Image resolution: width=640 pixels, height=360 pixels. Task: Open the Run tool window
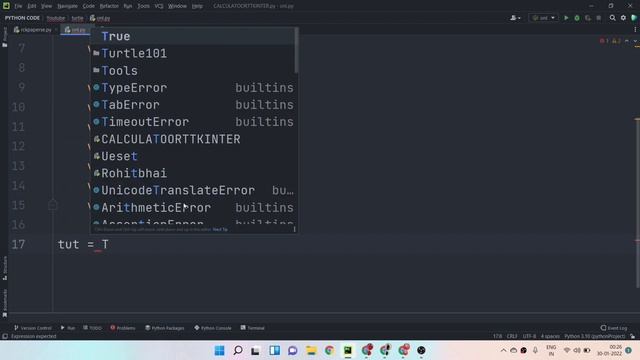click(68, 328)
